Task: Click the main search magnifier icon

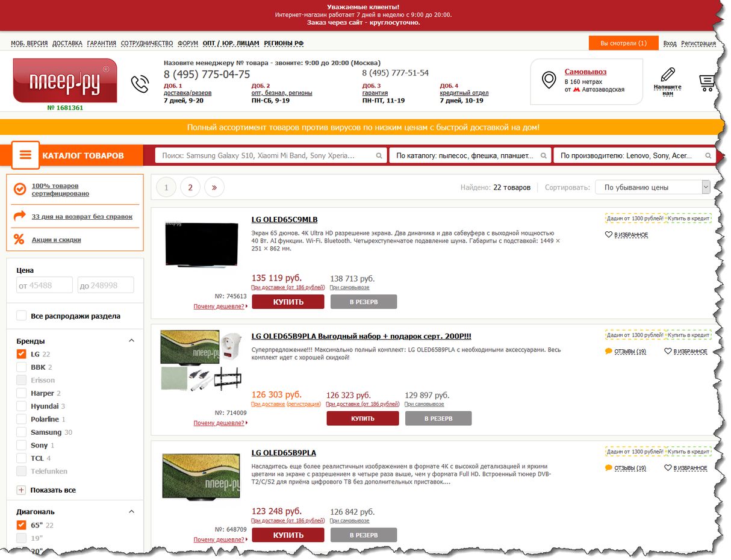Action: [379, 156]
